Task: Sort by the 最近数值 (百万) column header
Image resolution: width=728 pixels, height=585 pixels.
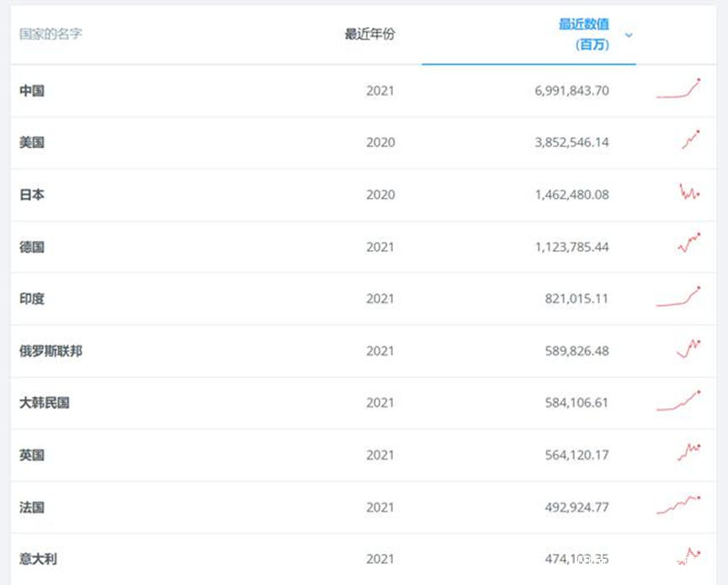Action: tap(583, 35)
